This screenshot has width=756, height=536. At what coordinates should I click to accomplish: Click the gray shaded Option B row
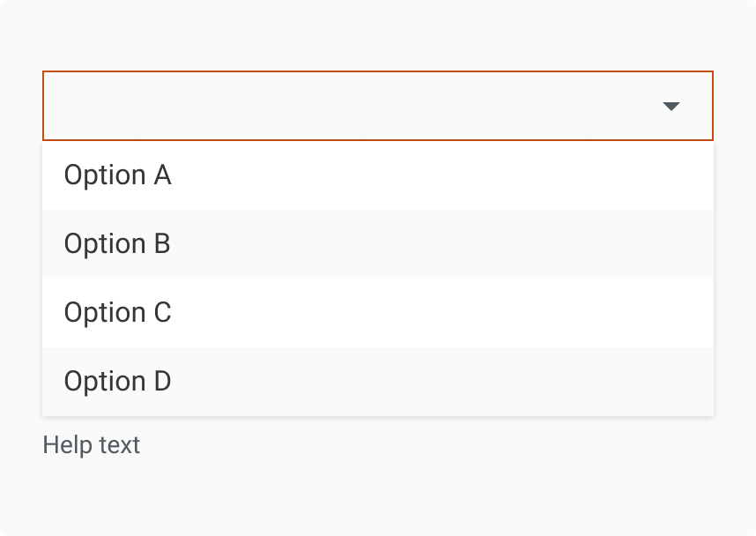pyautogui.click(x=377, y=244)
